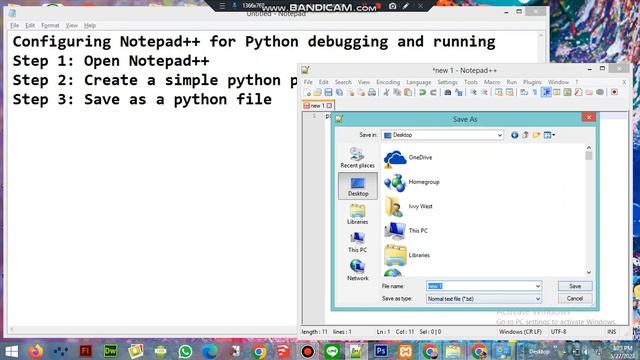This screenshot has width=640, height=360.
Task: Open WhatsApp from the taskbar
Action: point(185,351)
